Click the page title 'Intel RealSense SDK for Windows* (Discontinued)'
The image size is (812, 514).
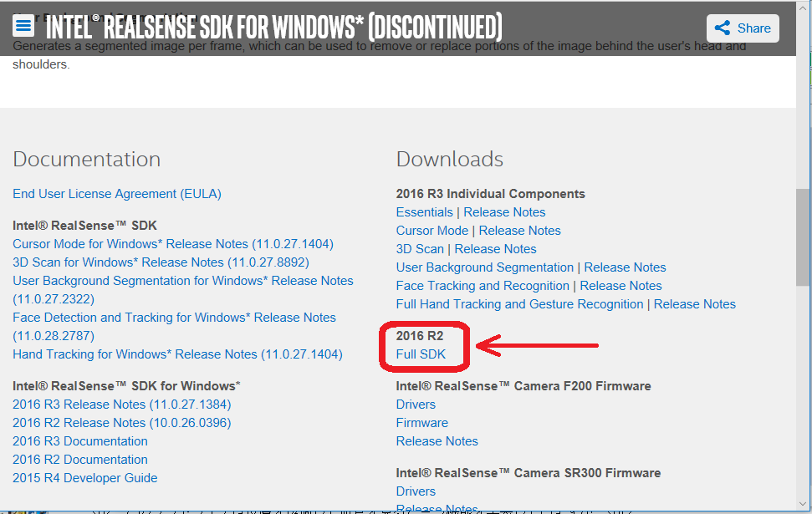coord(274,27)
